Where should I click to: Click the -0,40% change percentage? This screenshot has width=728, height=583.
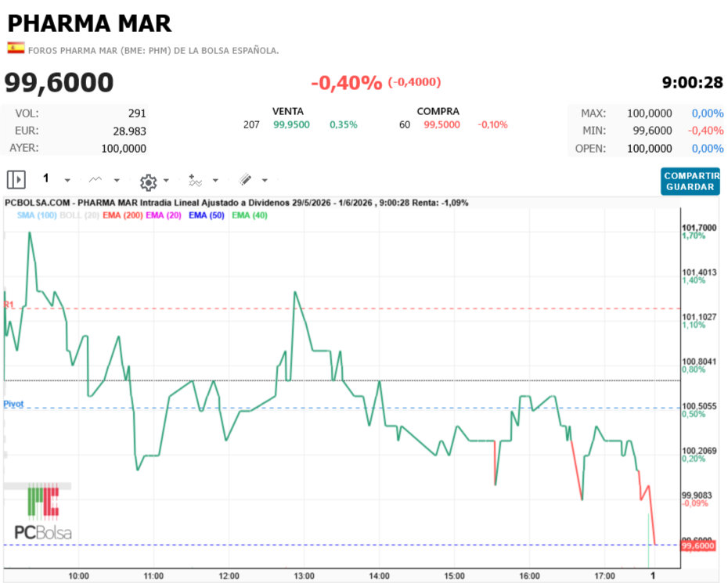(x=346, y=83)
